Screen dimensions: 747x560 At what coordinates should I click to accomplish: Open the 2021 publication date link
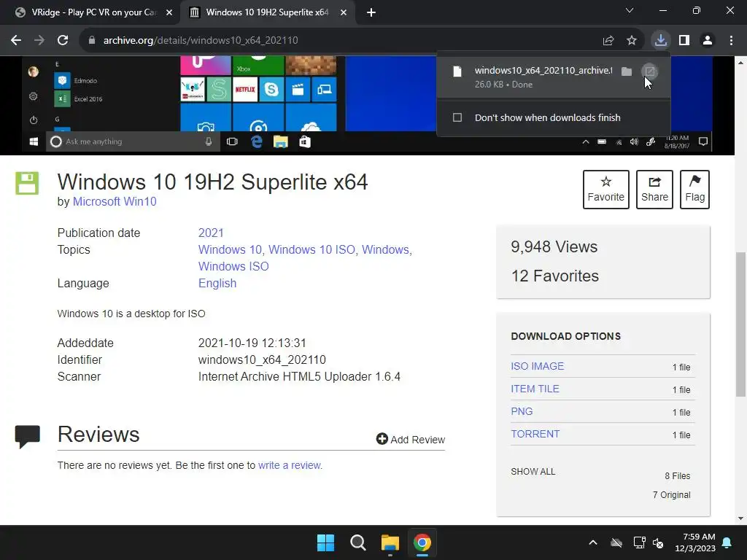pyautogui.click(x=211, y=233)
